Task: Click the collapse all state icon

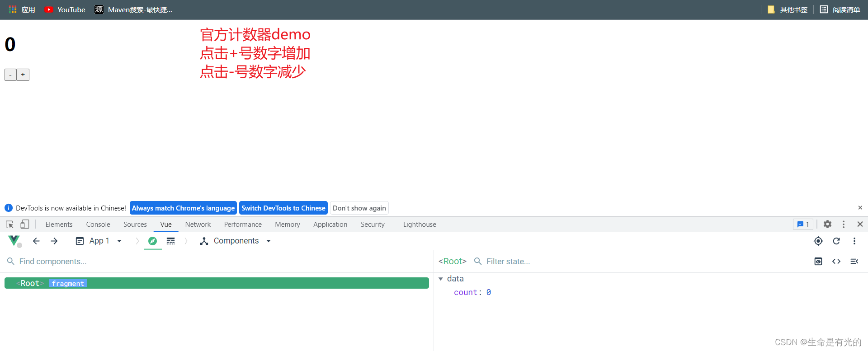Action: tap(854, 262)
